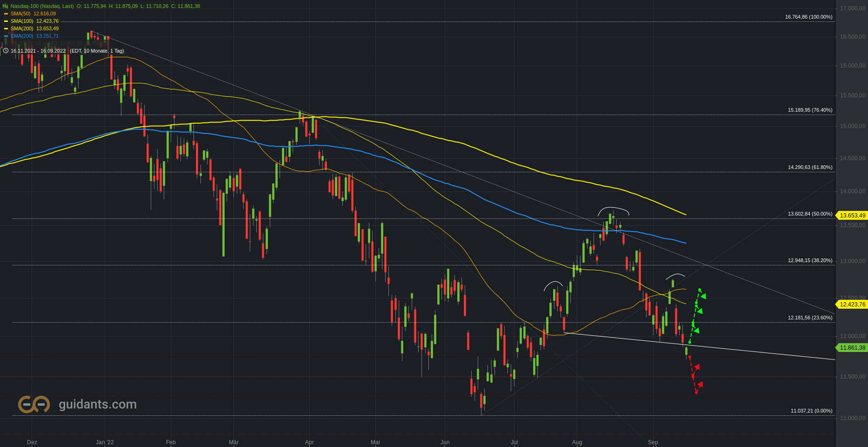Click the orange SMA(50) color marker
The image size is (868, 447).
coord(6,14)
